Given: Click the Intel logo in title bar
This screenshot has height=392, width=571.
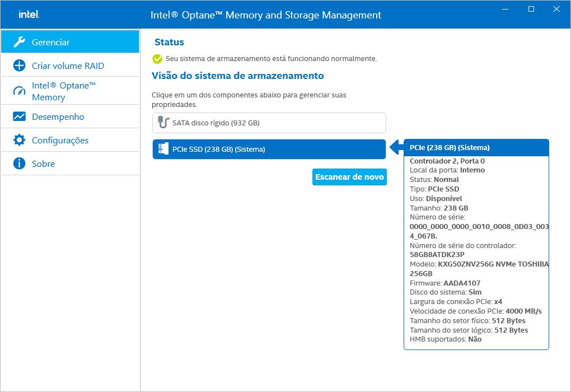Looking at the screenshot, I should pyautogui.click(x=29, y=14).
